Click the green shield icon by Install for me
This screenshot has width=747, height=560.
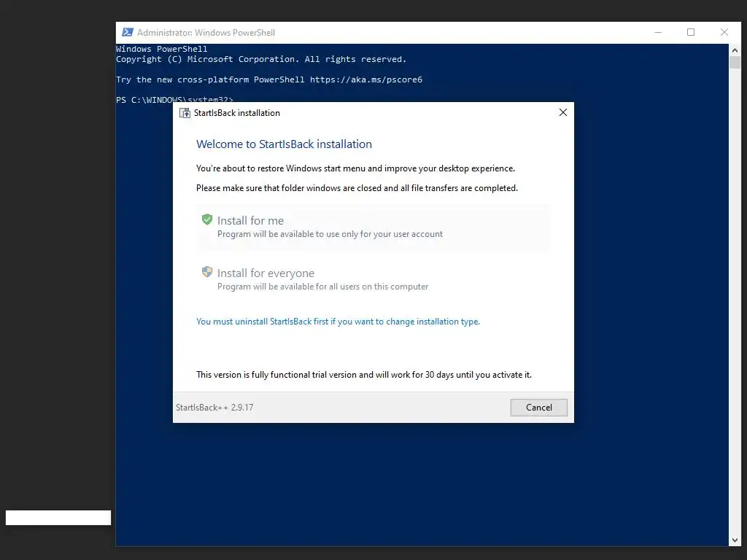pos(206,219)
